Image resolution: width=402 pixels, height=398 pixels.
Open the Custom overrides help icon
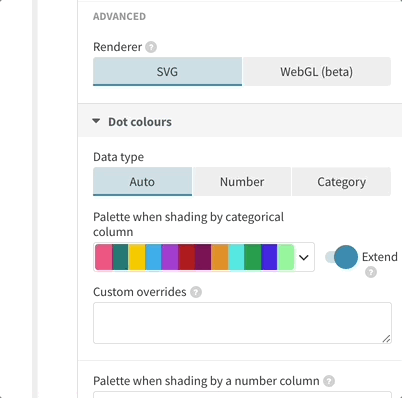tap(196, 292)
